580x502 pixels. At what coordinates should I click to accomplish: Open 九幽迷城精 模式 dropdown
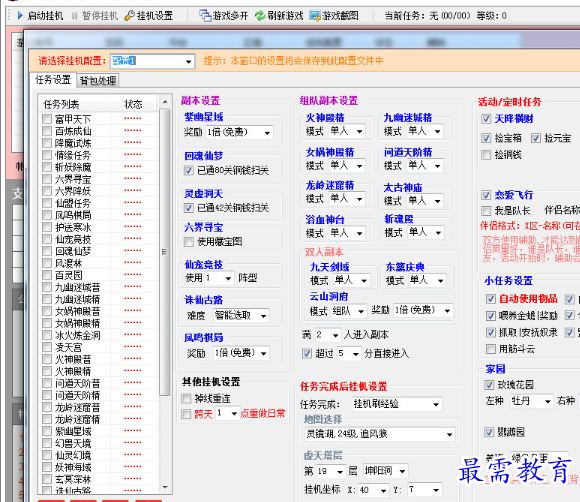pos(425,131)
